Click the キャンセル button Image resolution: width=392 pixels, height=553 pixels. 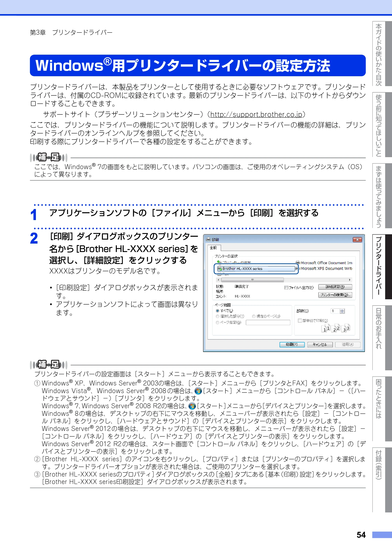(320, 344)
